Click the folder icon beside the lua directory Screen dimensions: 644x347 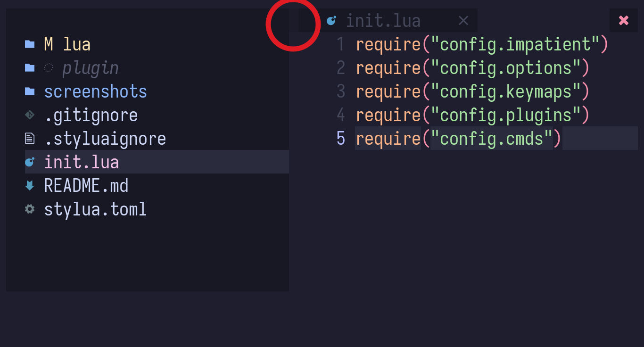pyautogui.click(x=29, y=44)
